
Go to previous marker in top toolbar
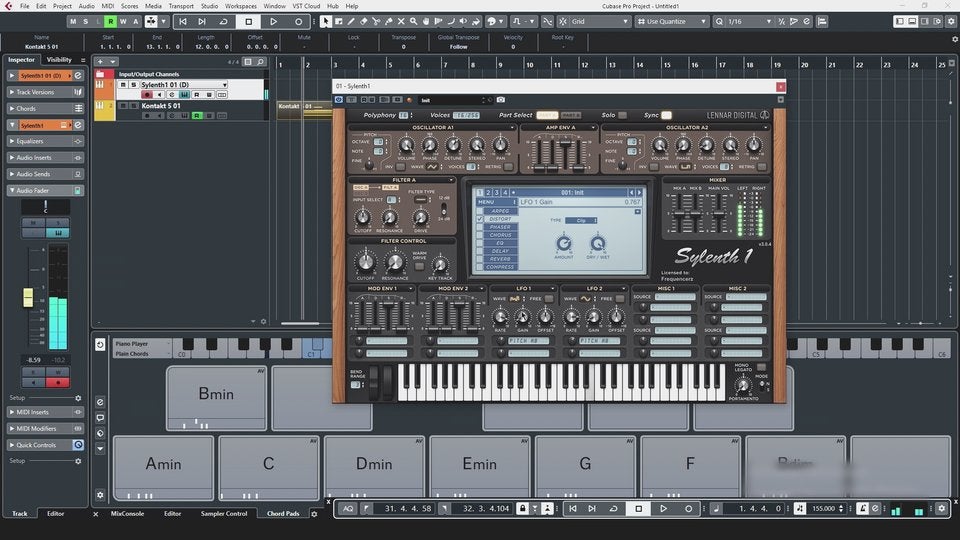pyautogui.click(x=182, y=21)
